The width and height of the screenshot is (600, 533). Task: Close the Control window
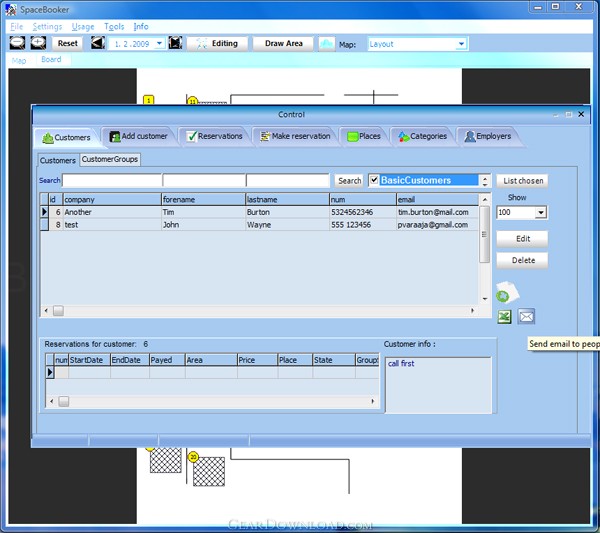coord(581,114)
